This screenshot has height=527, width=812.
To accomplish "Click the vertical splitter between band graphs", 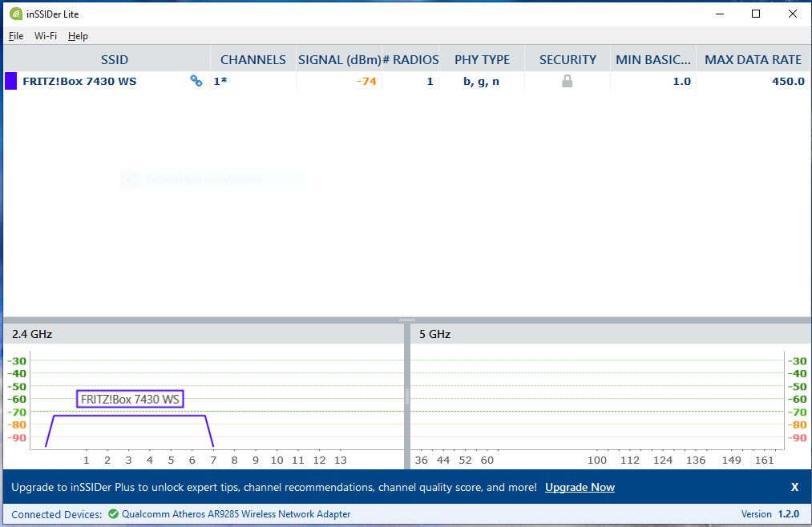I will click(407, 396).
